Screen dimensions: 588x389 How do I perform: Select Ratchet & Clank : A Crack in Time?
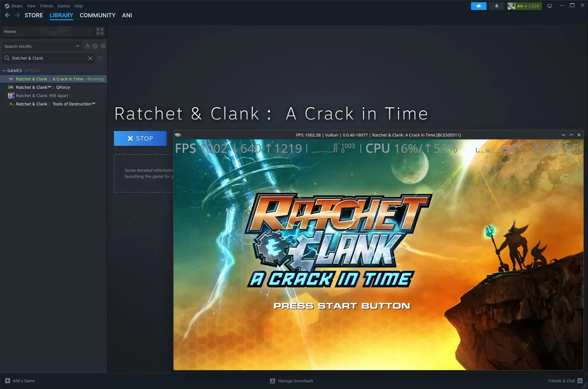click(53, 79)
